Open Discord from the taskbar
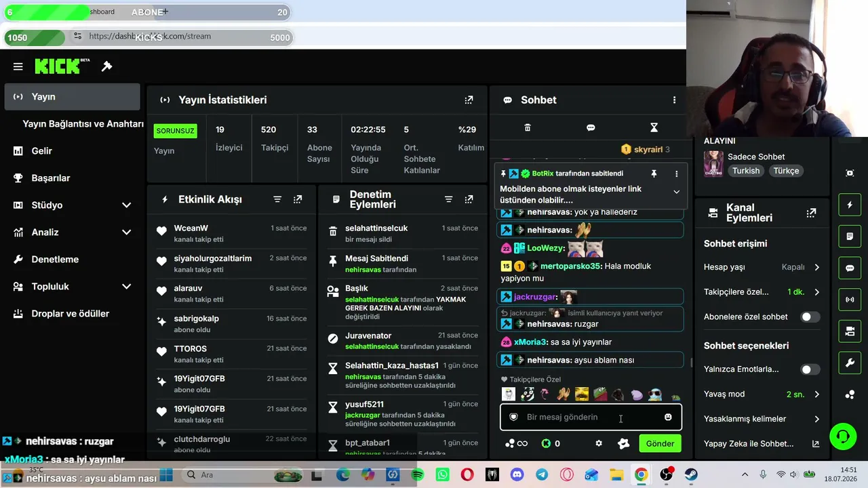868x488 pixels. coord(517,474)
